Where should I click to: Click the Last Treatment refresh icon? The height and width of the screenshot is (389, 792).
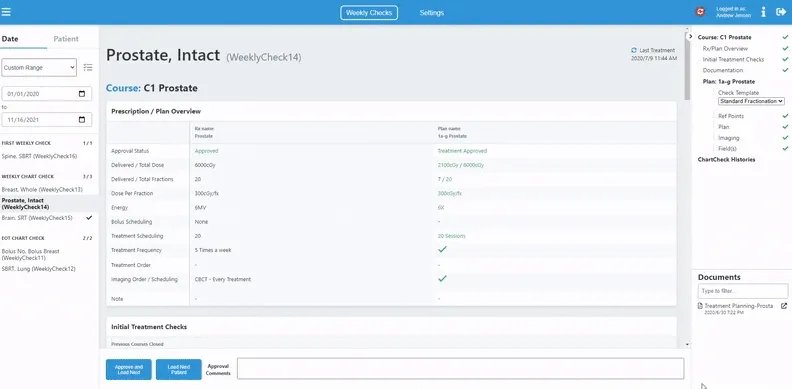(x=634, y=51)
